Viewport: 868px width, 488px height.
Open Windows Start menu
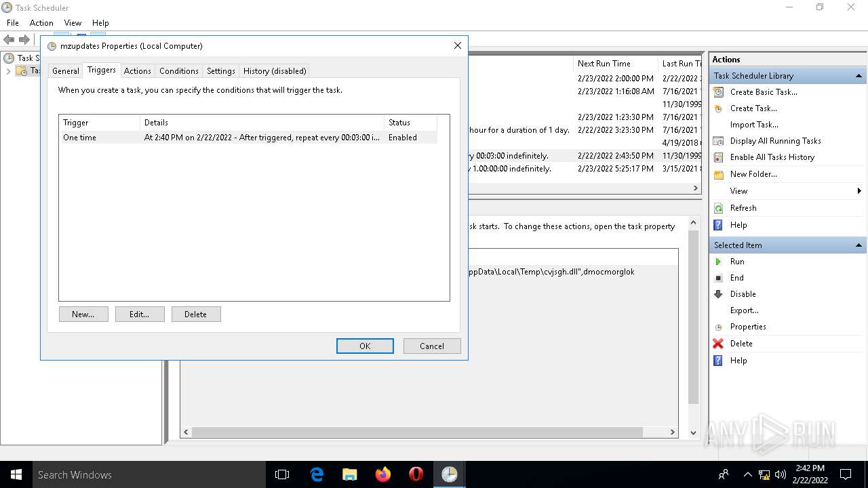point(16,474)
